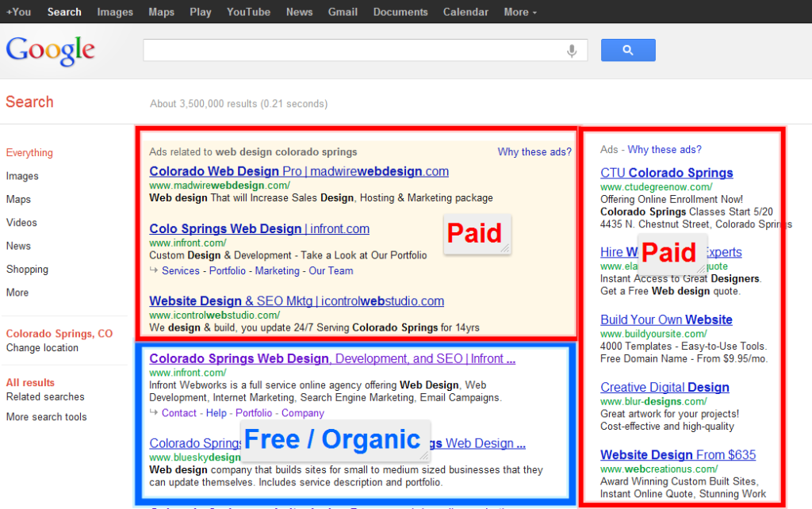Viewport: 812px width, 509px height.
Task: Visit Build Your Own Website ad
Action: pos(666,320)
